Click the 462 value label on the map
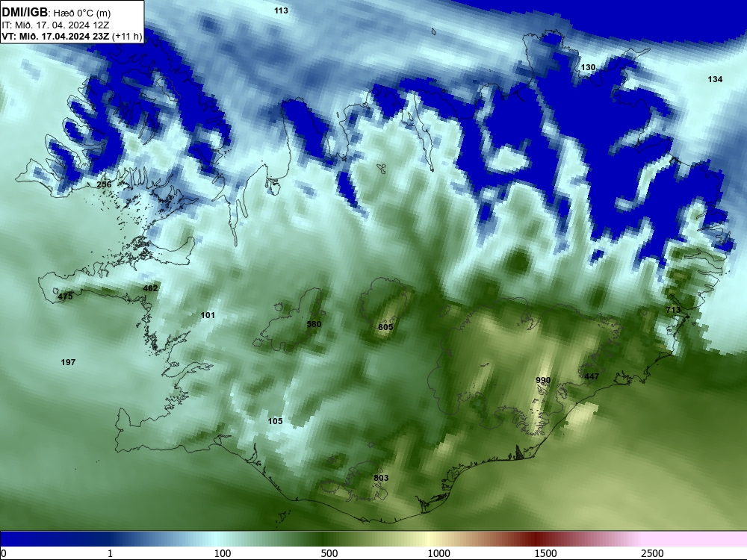Screen dimensions: 747x560 point(150,288)
